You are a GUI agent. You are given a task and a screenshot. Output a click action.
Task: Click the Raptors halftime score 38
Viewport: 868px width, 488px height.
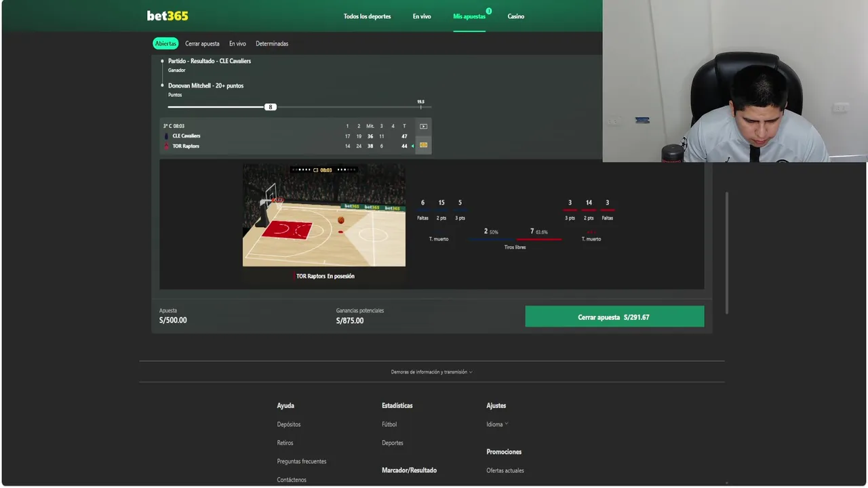[x=370, y=146]
